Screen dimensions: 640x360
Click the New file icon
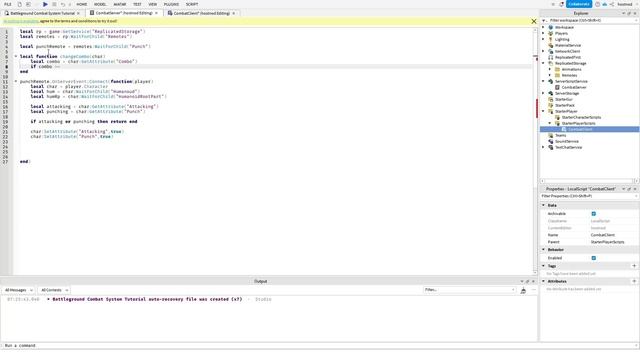19,4
